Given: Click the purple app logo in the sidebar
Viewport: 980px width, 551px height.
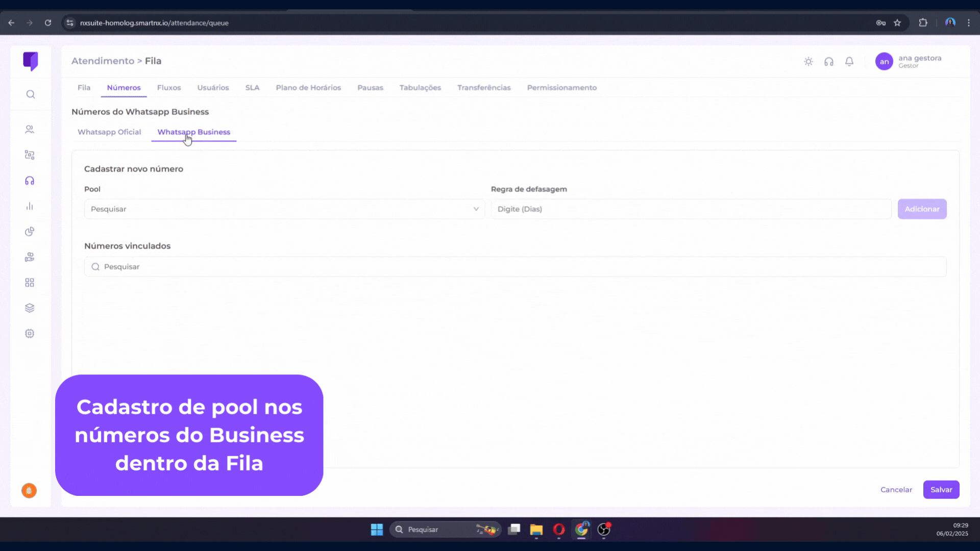Looking at the screenshot, I should [31, 61].
